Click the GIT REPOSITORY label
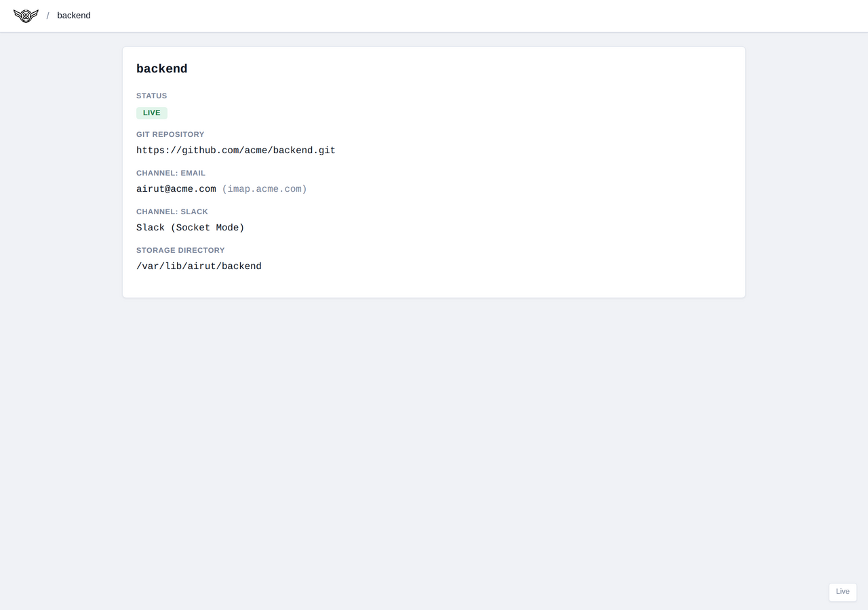Viewport: 868px width, 610px height. [x=170, y=134]
